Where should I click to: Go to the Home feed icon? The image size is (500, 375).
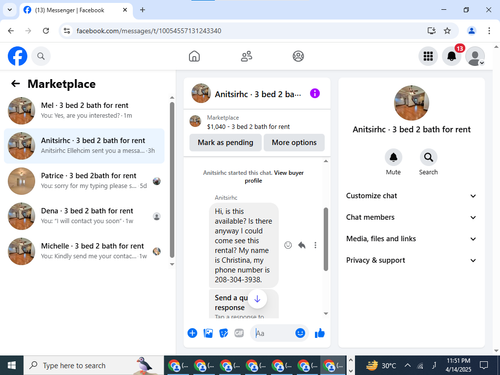click(194, 56)
